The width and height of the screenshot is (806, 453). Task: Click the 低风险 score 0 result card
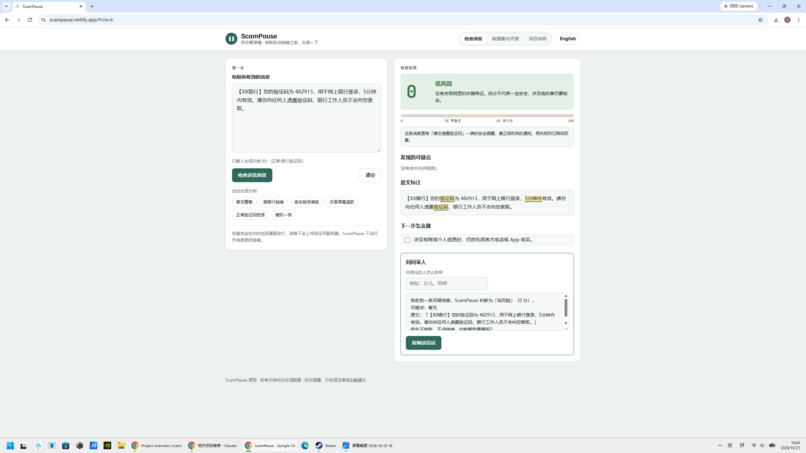pyautogui.click(x=487, y=91)
